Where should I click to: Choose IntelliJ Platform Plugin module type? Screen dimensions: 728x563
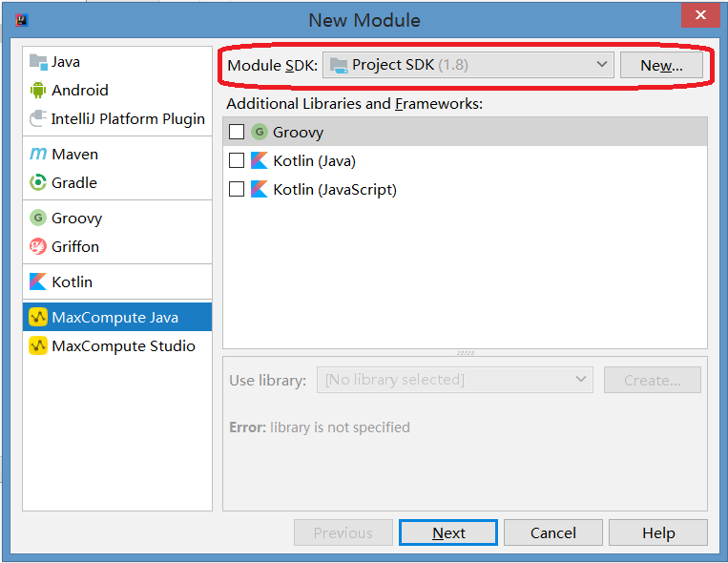[117, 118]
